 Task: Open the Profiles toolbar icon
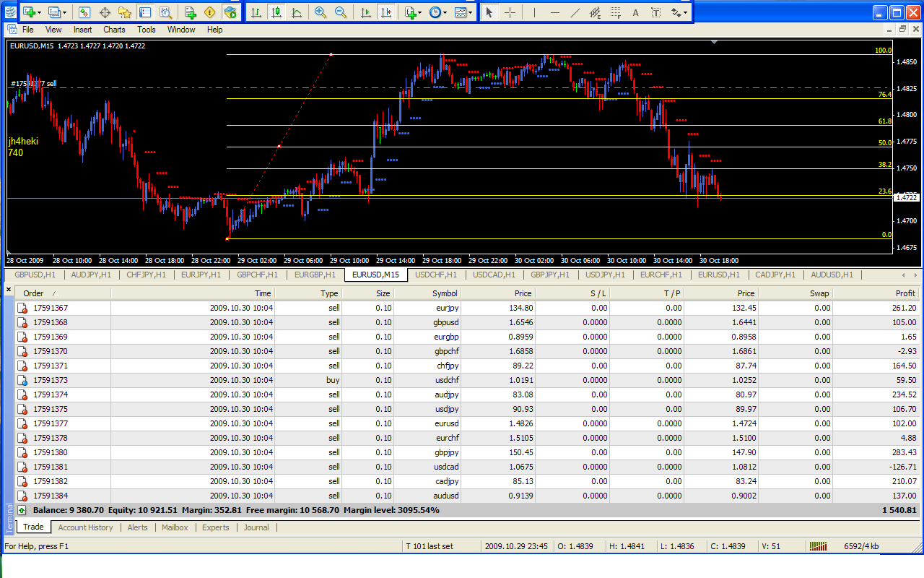[53, 12]
